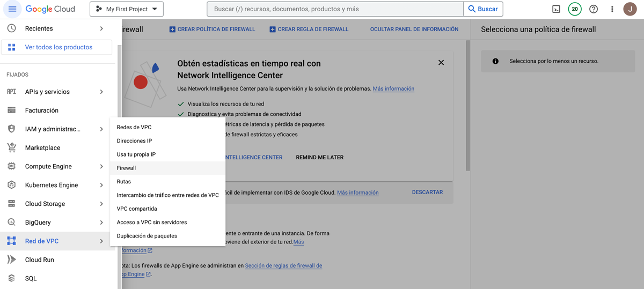Screen dimensions: 644x289
Task: Click Crear política de firewall button
Action: [213, 29]
